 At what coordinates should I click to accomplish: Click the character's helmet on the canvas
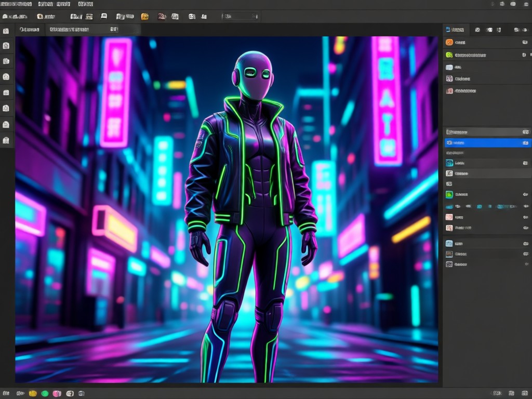click(254, 74)
